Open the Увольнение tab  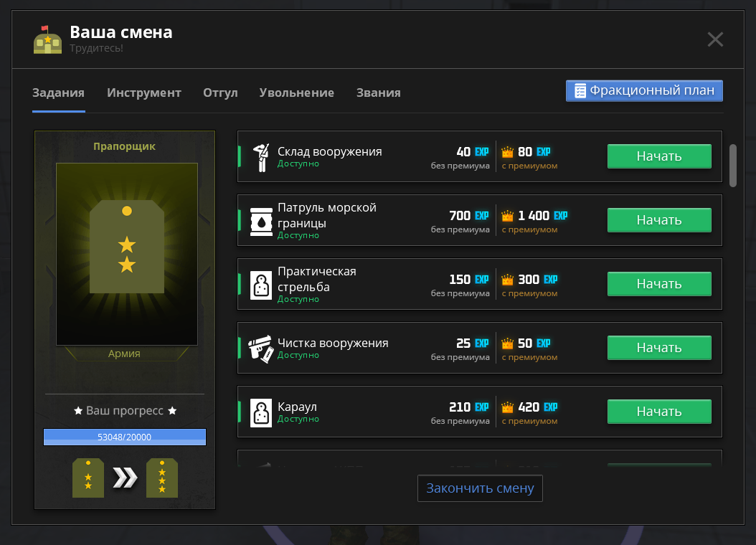(x=296, y=93)
